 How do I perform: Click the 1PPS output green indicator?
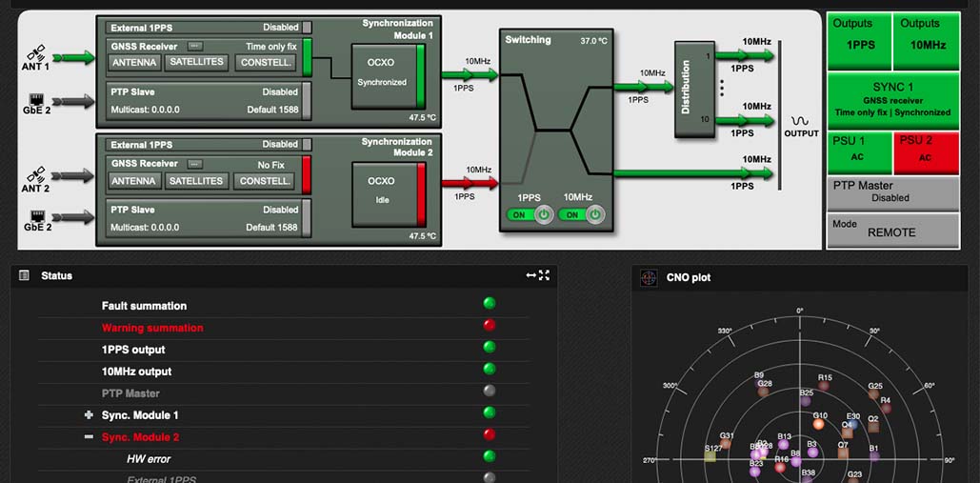tap(490, 347)
